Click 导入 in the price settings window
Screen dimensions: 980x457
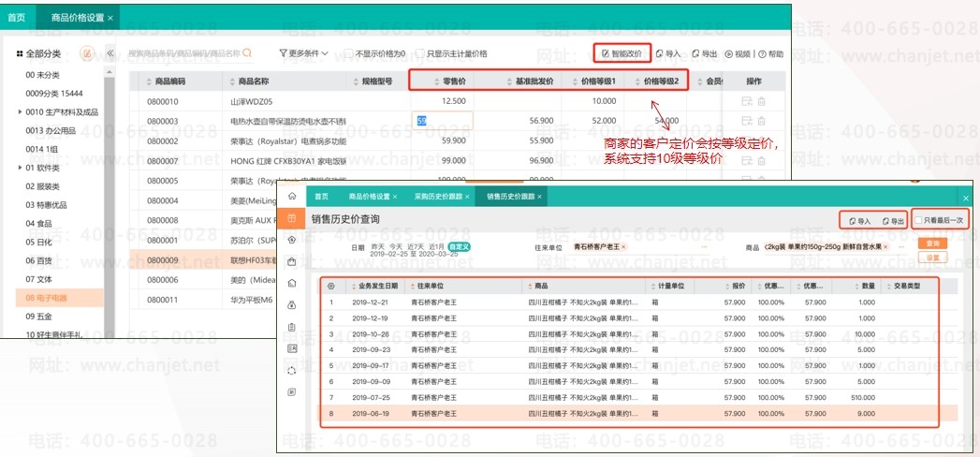pos(668,53)
